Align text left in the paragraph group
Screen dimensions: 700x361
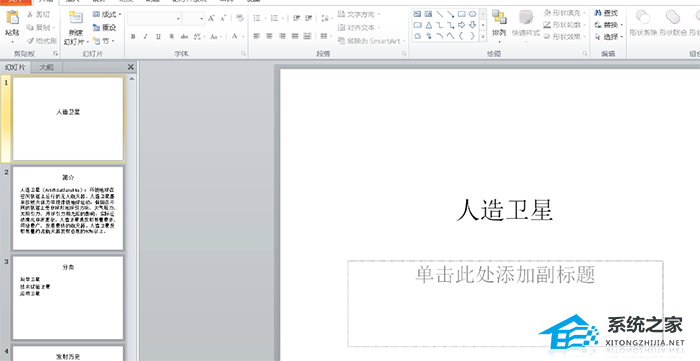click(256, 36)
